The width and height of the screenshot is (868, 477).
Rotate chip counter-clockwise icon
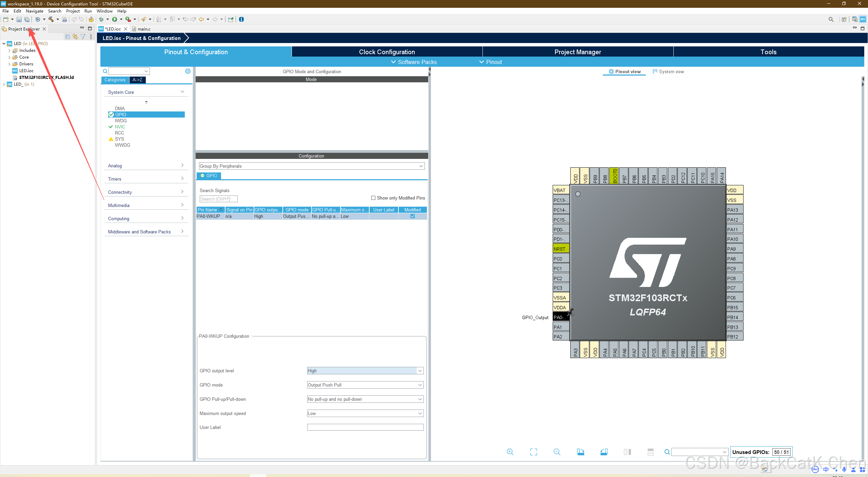coord(604,452)
